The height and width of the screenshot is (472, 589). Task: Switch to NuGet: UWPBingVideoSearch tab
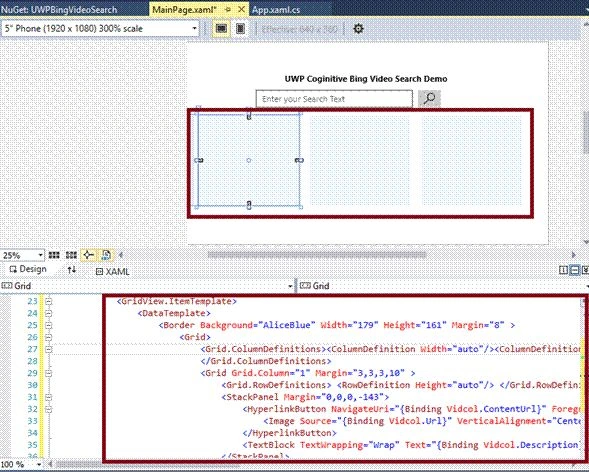59,9
